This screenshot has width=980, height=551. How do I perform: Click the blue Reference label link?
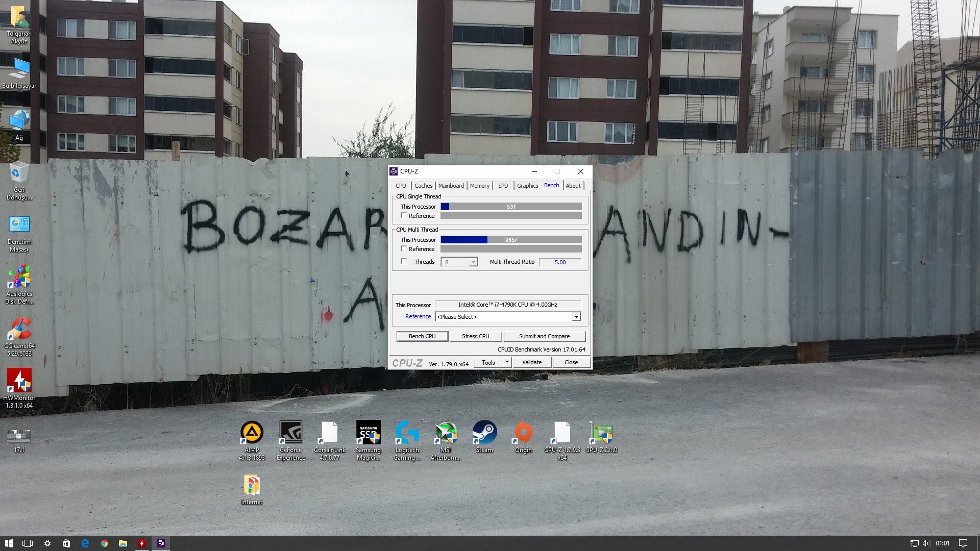tap(418, 316)
